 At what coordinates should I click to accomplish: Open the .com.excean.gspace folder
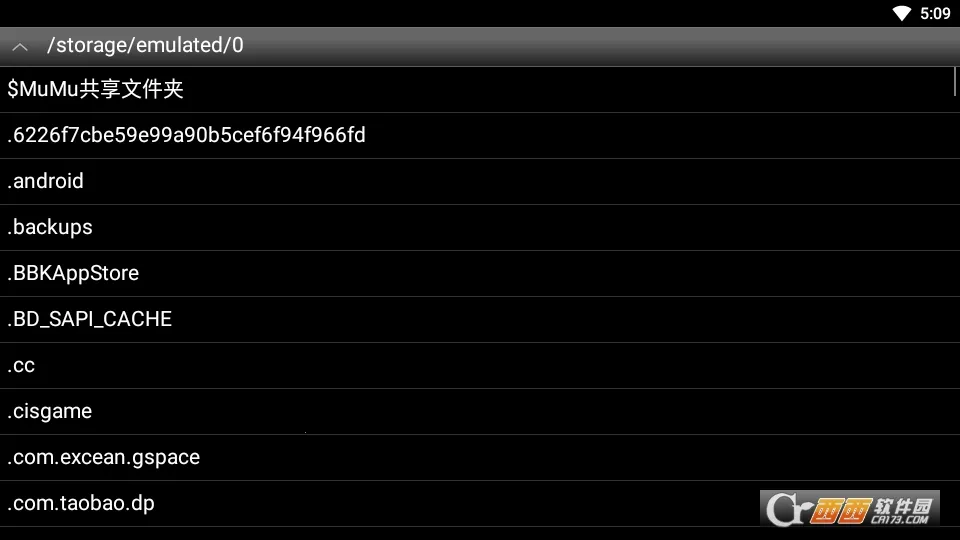[480, 457]
